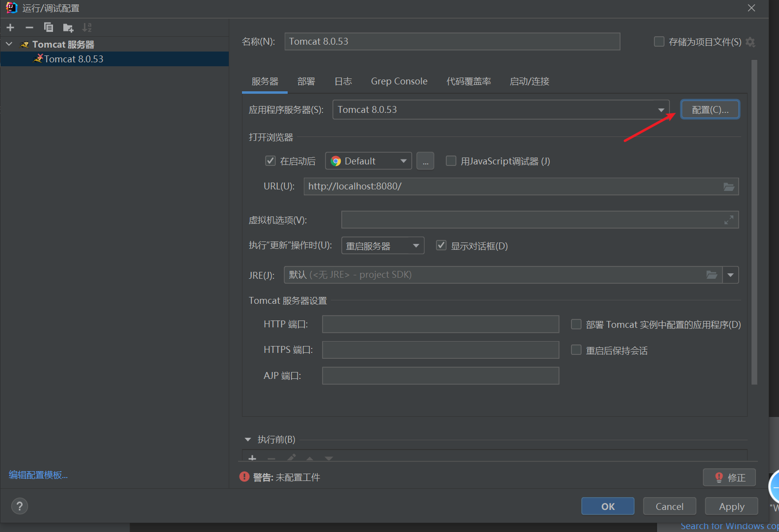Switch to the Grep Console tab
This screenshot has width=779, height=532.
pyautogui.click(x=399, y=81)
